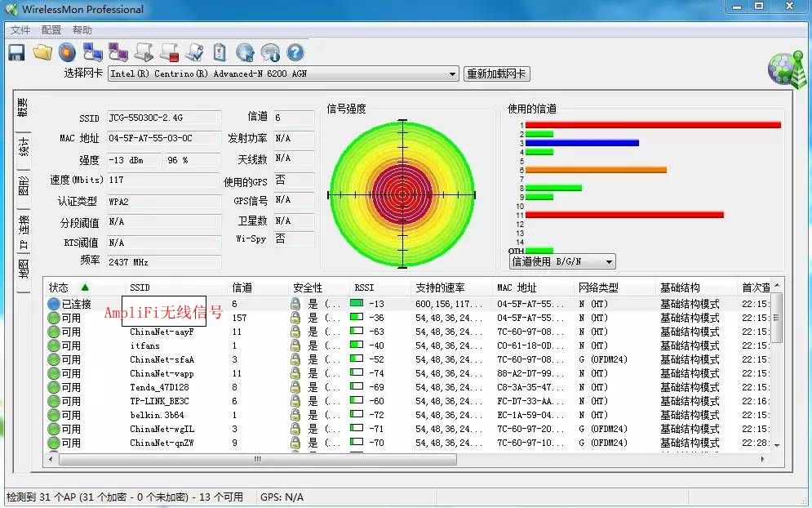Start logging with the play icon

(x=144, y=51)
